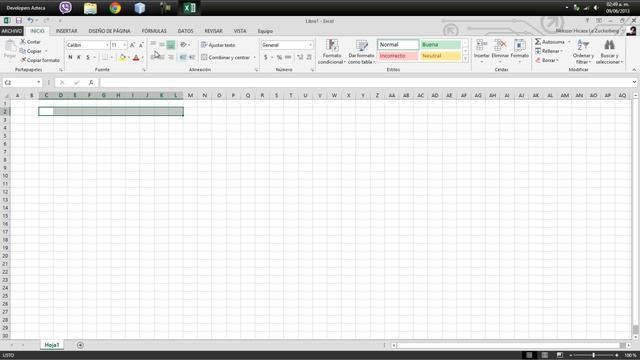
Task: Click the Buscar y seleccionar binoculars icon
Action: (x=609, y=45)
